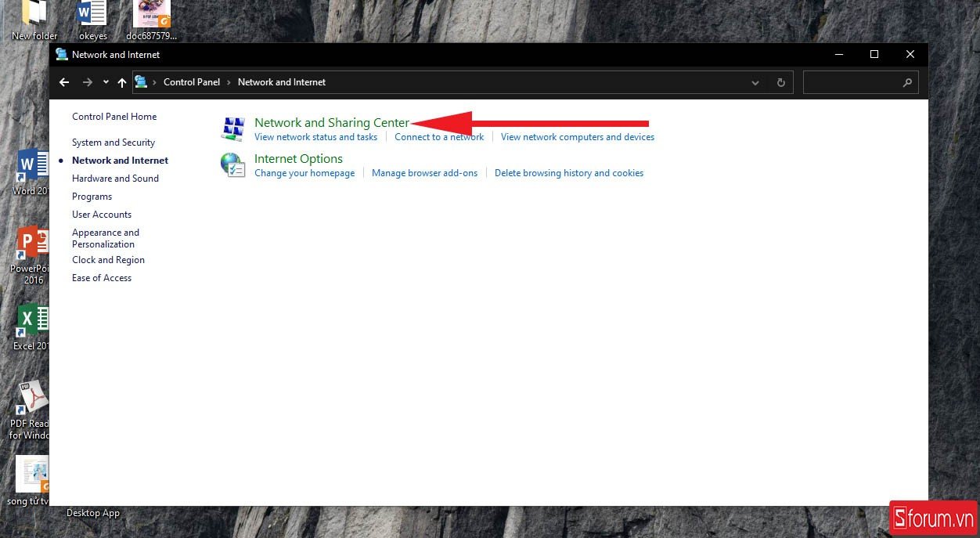The width and height of the screenshot is (980, 538).
Task: Open View network status and tasks
Action: [315, 136]
